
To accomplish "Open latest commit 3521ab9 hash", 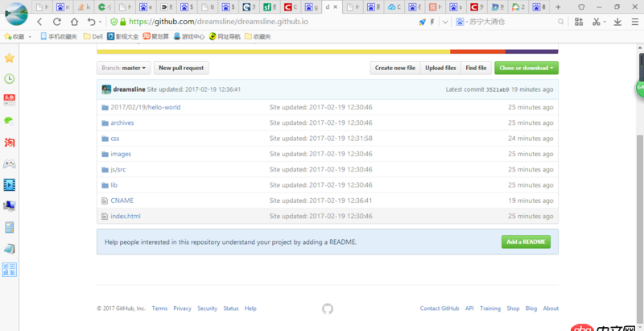I will tap(497, 89).
